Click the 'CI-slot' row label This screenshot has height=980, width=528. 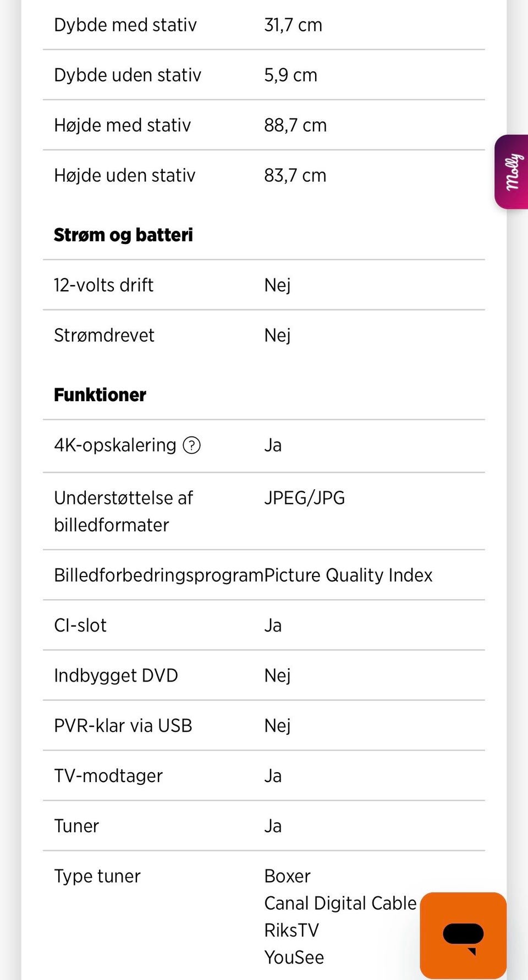80,625
